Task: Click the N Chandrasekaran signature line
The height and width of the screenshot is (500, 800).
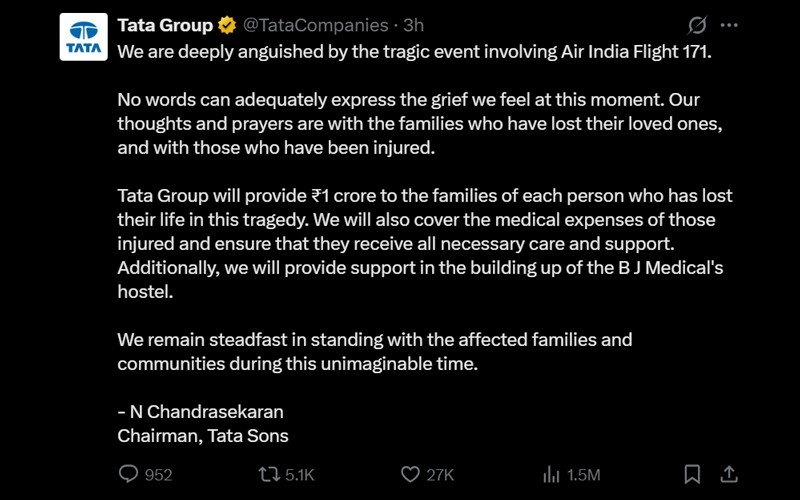Action: click(x=200, y=411)
